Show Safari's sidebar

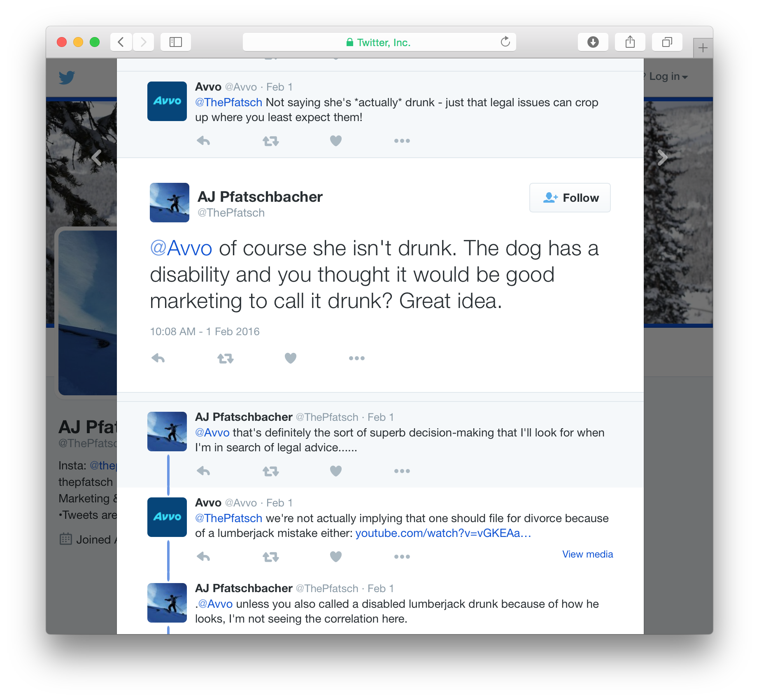(x=176, y=42)
